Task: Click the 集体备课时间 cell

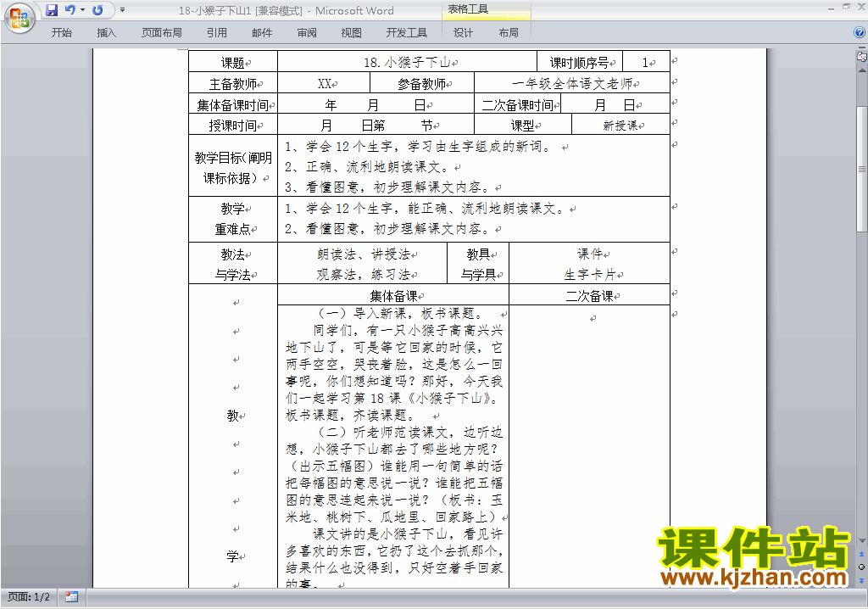Action: 233,104
